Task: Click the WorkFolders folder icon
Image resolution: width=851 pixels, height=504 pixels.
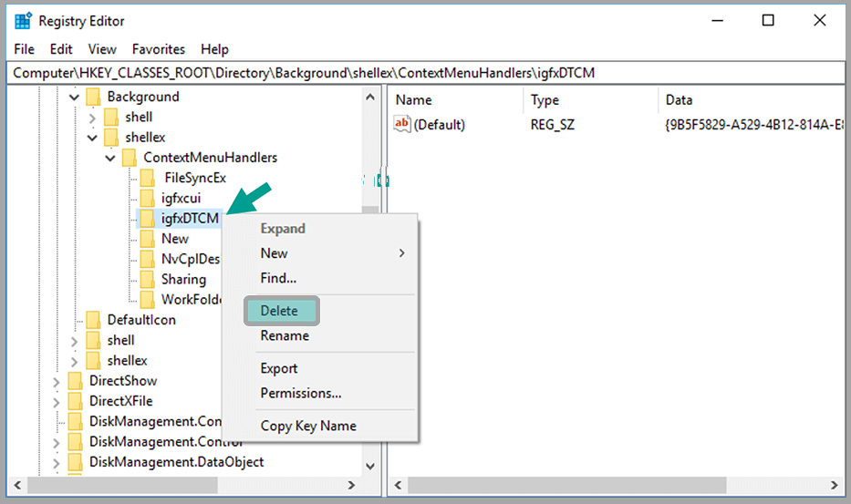Action: [x=147, y=300]
